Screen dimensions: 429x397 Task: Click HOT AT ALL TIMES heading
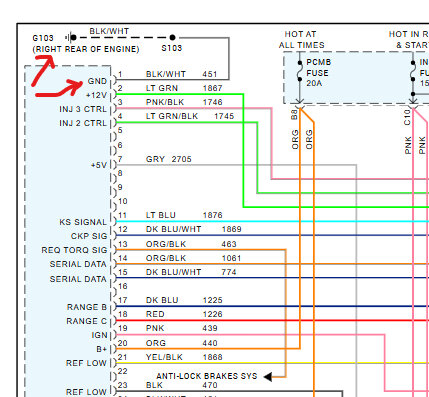pyautogui.click(x=301, y=40)
